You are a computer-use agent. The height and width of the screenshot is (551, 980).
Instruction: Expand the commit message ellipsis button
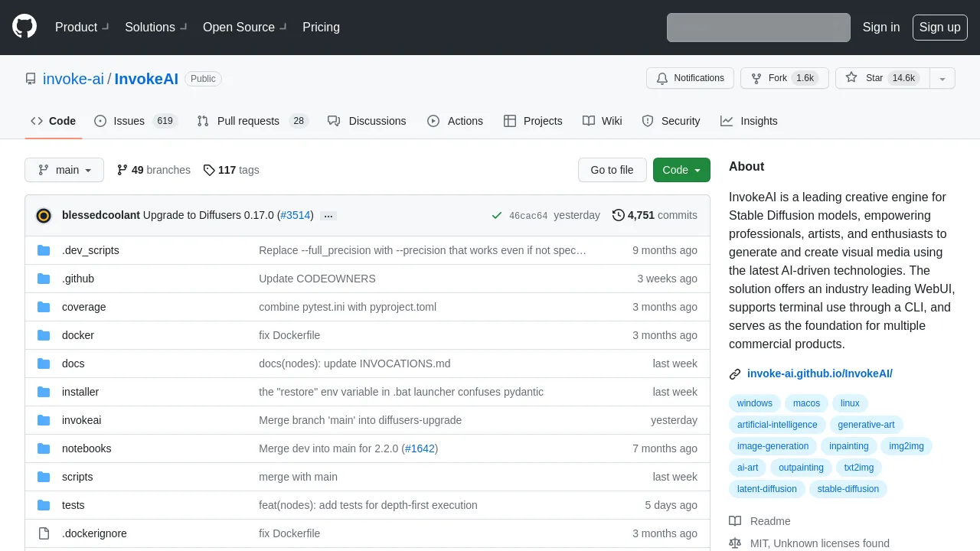point(328,216)
